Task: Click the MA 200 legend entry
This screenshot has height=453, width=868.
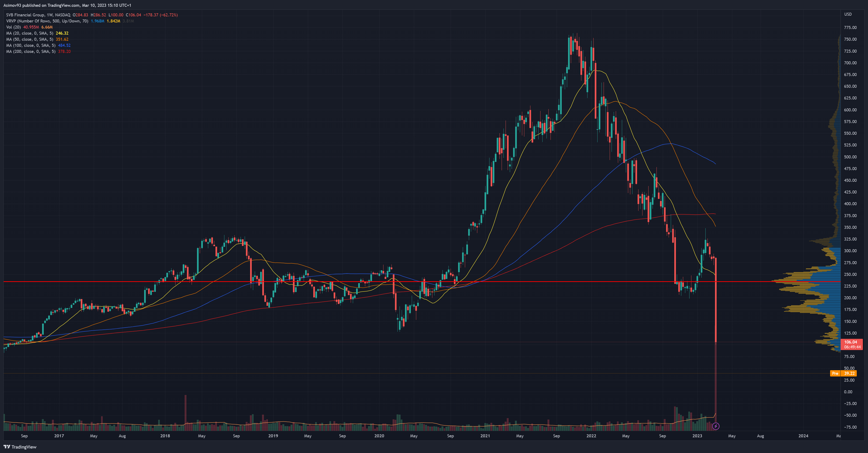Action: pyautogui.click(x=31, y=51)
